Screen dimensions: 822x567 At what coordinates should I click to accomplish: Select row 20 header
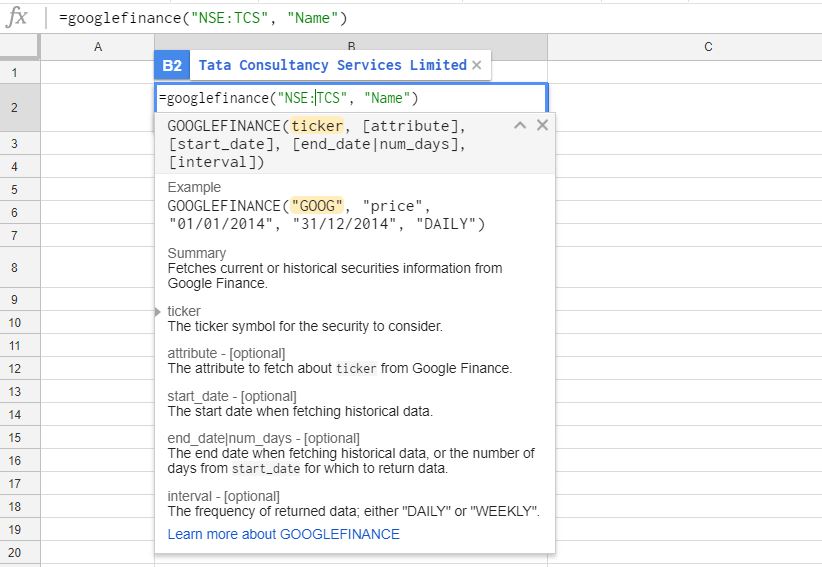(15, 553)
